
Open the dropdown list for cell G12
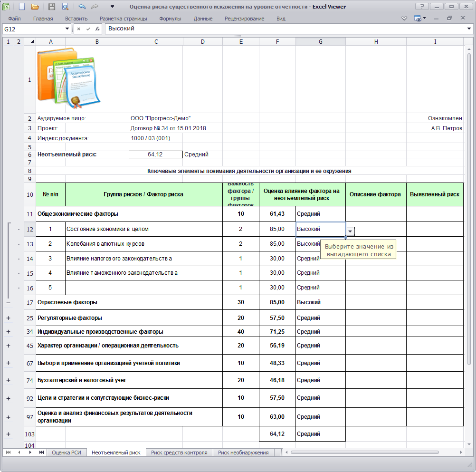pyautogui.click(x=350, y=231)
